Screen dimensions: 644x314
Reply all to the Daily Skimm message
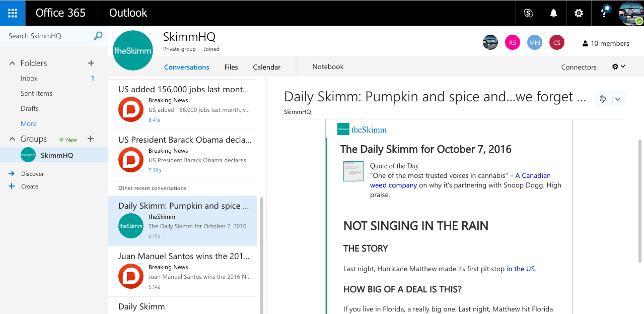point(603,99)
